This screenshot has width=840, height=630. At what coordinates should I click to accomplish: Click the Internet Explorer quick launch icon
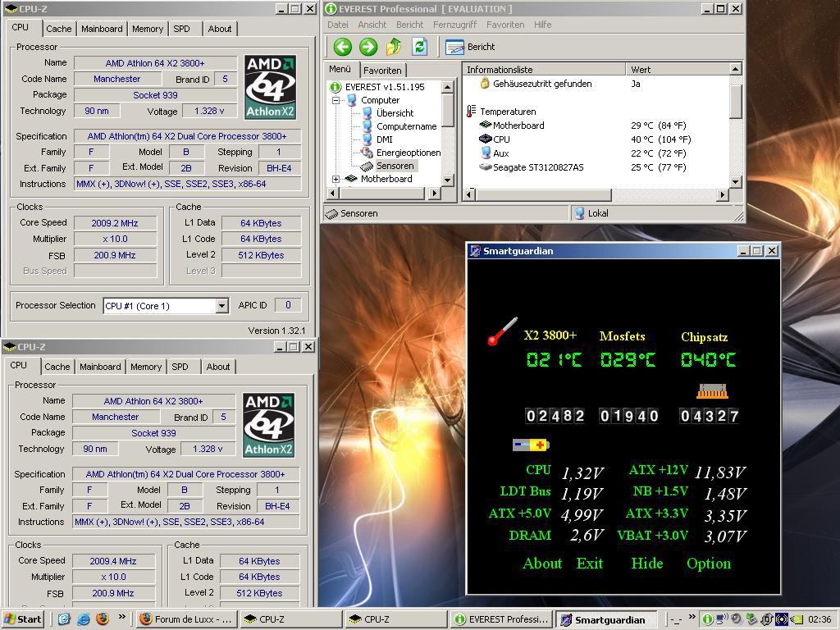[x=84, y=619]
